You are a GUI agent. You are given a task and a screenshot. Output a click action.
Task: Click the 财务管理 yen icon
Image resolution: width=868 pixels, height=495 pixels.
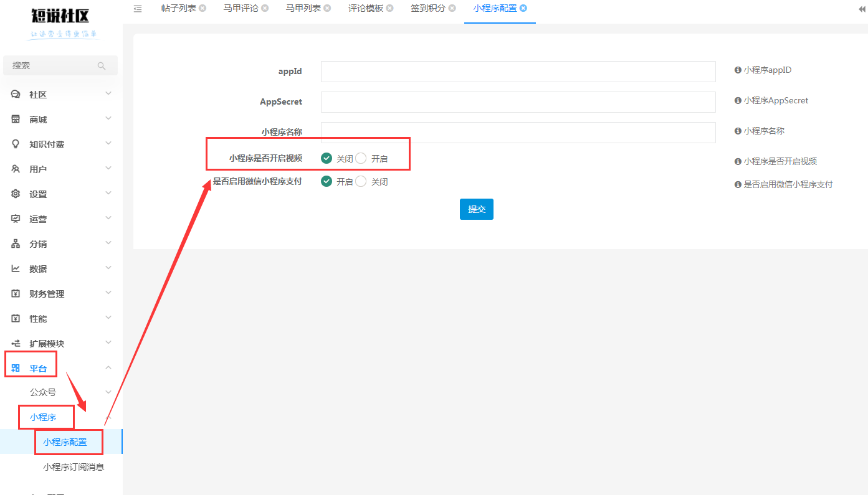pyautogui.click(x=16, y=293)
